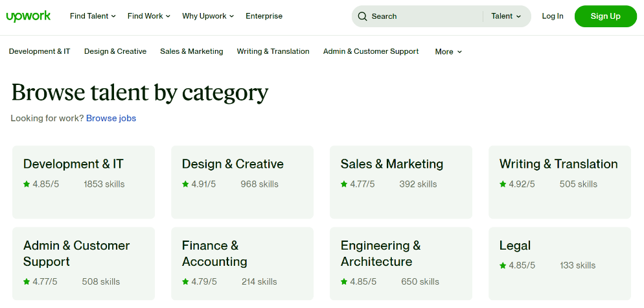Image resolution: width=644 pixels, height=308 pixels.
Task: Click the star icon in Legal card
Action: 503,265
